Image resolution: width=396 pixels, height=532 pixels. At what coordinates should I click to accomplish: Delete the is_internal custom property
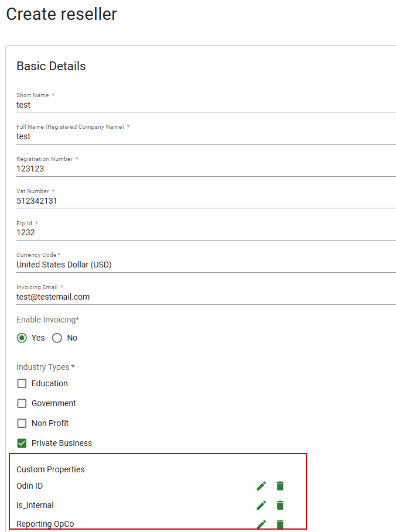tap(280, 505)
